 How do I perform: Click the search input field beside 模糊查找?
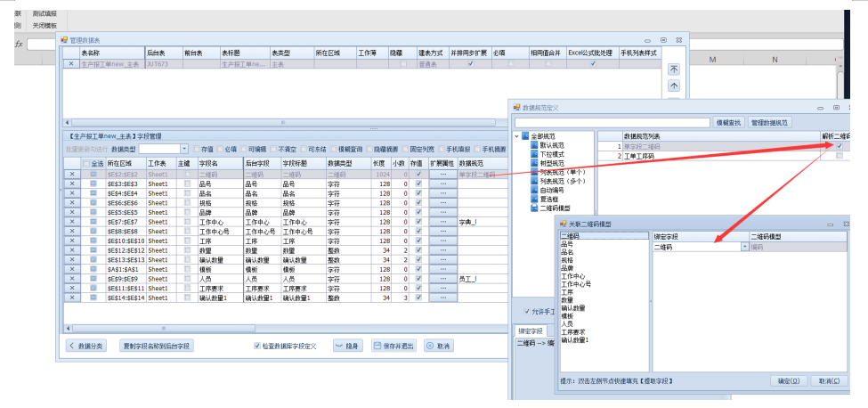[611, 122]
